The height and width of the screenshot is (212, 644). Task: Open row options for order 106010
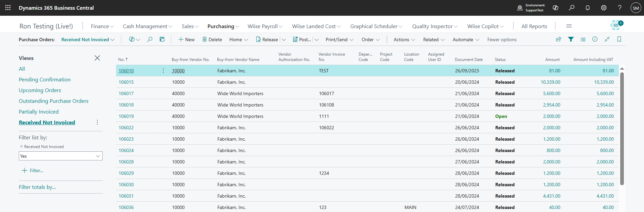(163, 71)
